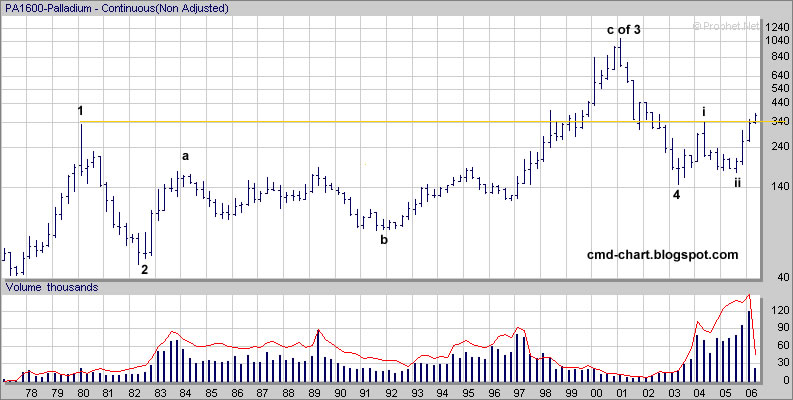
Task: Select year label 83 on time axis
Action: click(x=159, y=393)
